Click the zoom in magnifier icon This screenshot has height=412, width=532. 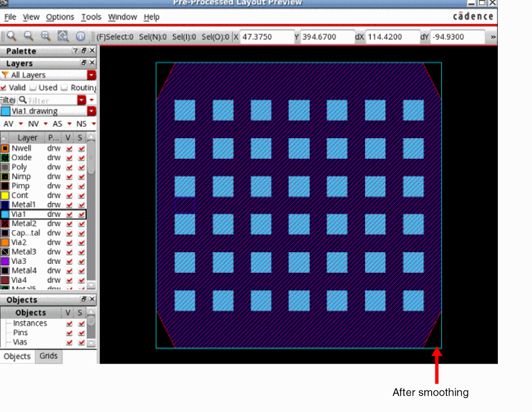click(12, 36)
